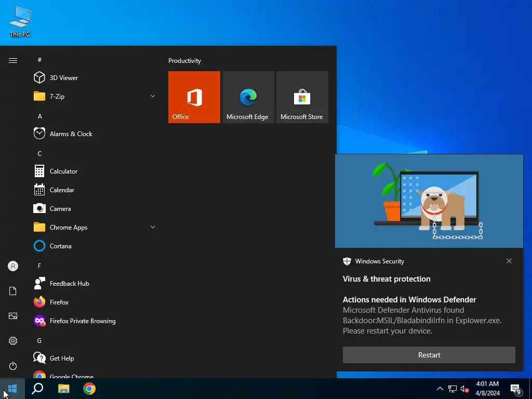Open the clock showing 4:01 AM

click(x=487, y=389)
